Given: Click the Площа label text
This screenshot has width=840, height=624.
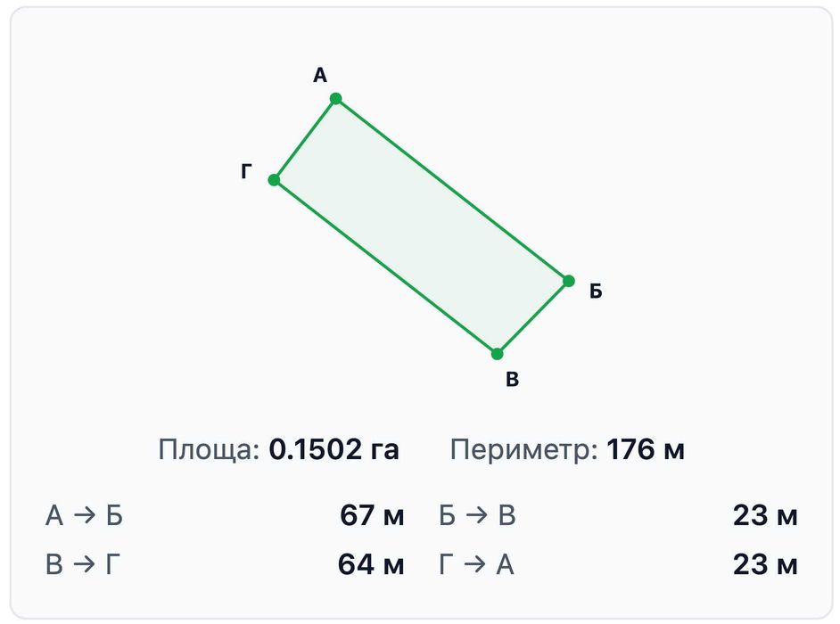Looking at the screenshot, I should point(209,449).
